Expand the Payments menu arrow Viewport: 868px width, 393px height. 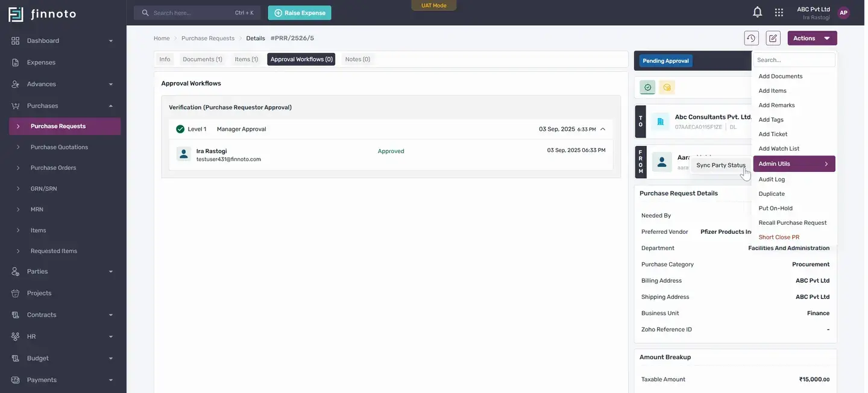(x=110, y=380)
